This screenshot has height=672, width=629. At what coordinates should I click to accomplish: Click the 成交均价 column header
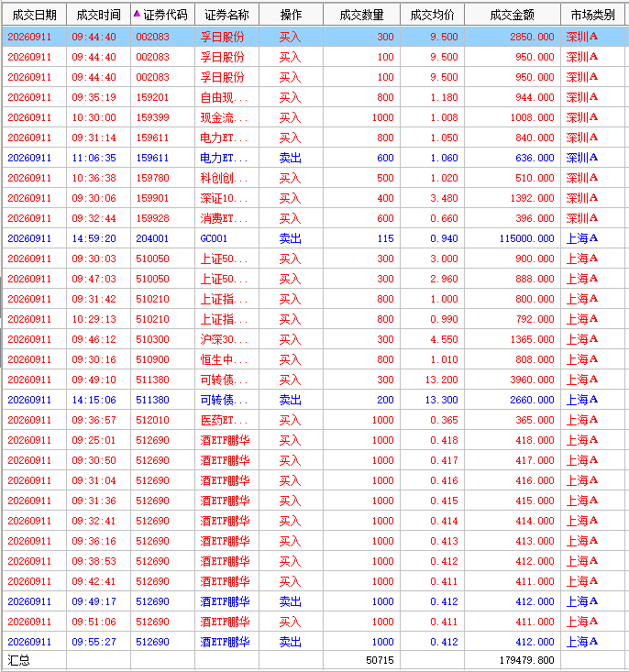coord(432,15)
